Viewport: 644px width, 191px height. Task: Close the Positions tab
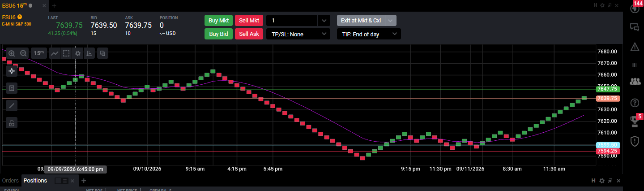(x=73, y=181)
